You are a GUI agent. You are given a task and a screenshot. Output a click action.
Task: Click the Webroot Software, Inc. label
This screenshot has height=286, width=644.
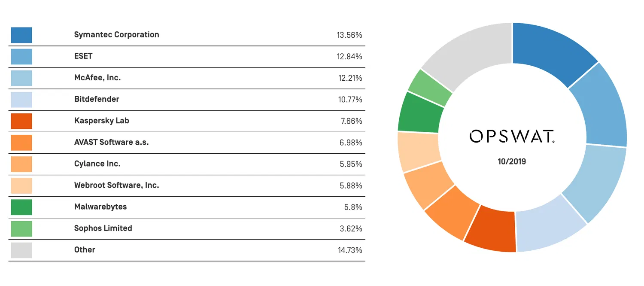tap(116, 185)
